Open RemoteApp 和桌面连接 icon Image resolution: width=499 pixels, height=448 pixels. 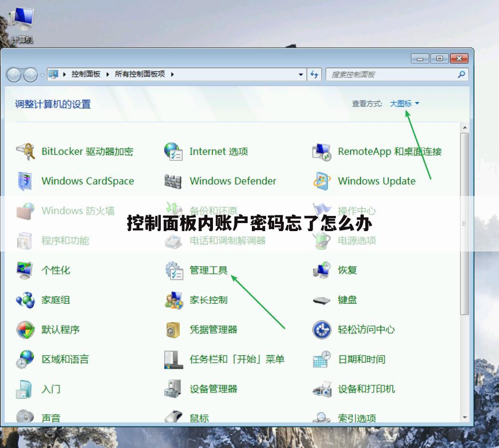tap(322, 152)
